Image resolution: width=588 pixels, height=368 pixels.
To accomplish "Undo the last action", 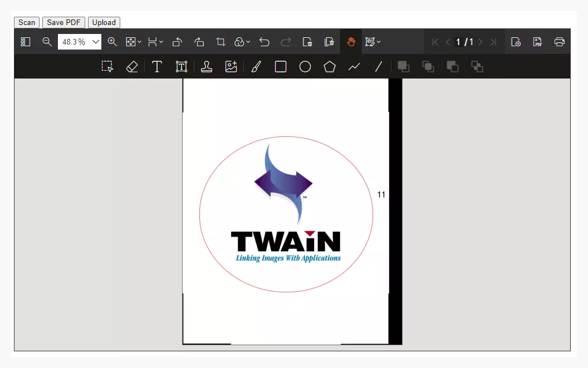I will 264,42.
